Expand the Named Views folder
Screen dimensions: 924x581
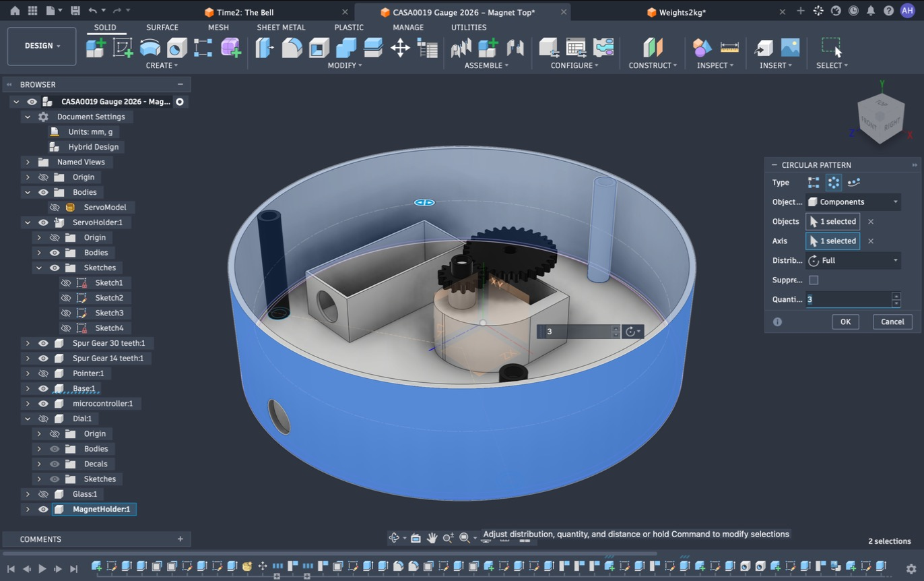(x=28, y=162)
